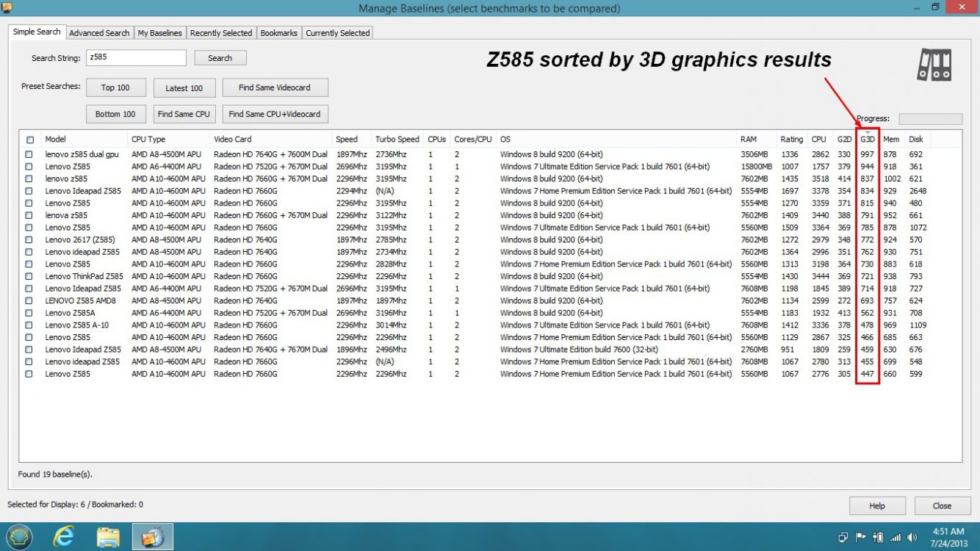Click the PerformanceTest taskbar icon

coord(153,536)
